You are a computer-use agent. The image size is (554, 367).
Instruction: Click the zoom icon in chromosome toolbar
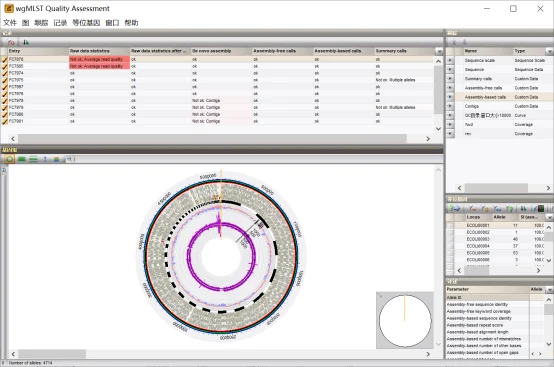[70, 159]
